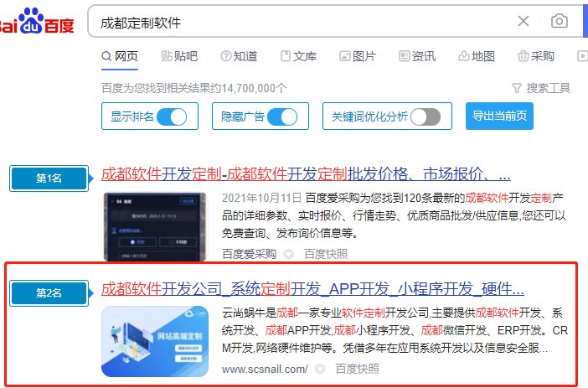Click the 导出当前页 button
588x388 pixels.
point(499,116)
